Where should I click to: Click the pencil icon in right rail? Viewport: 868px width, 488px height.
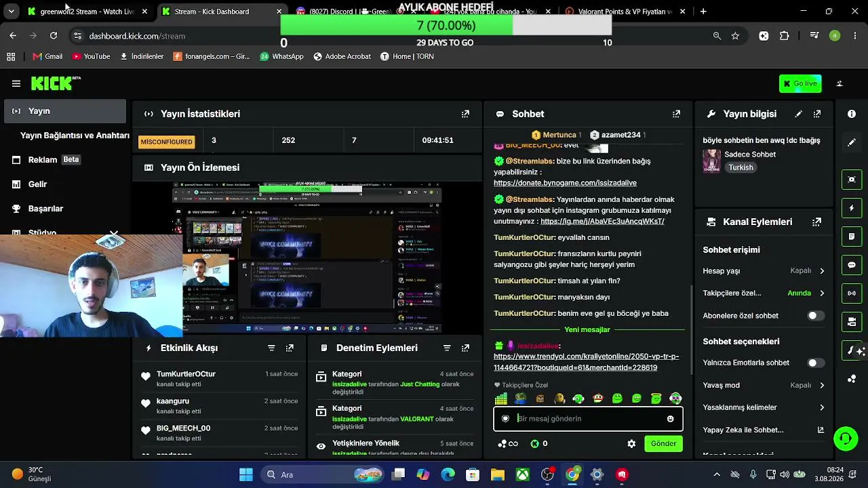(x=852, y=142)
